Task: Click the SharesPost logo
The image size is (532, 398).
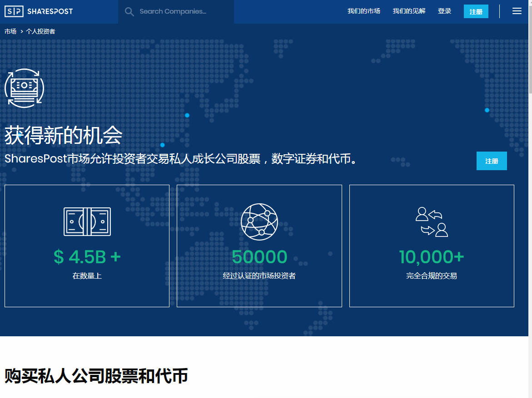Action: click(x=39, y=11)
